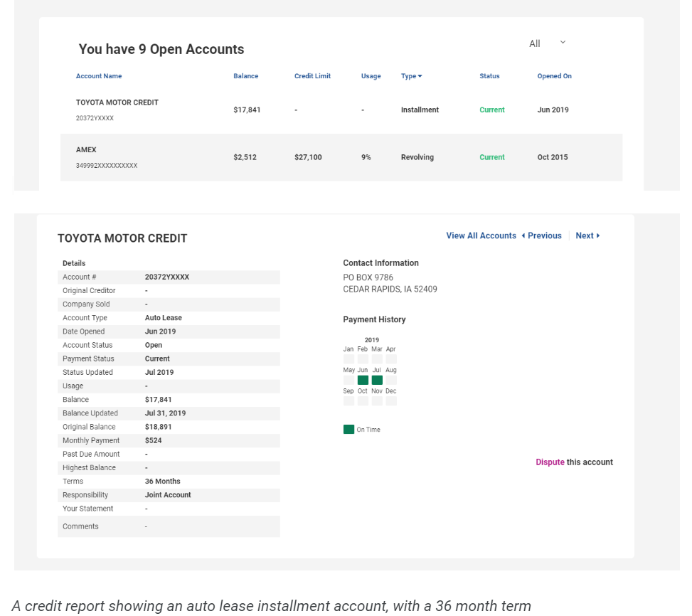The image size is (692, 616).
Task: Click the Oct 2015 opened date
Action: pyautogui.click(x=552, y=157)
